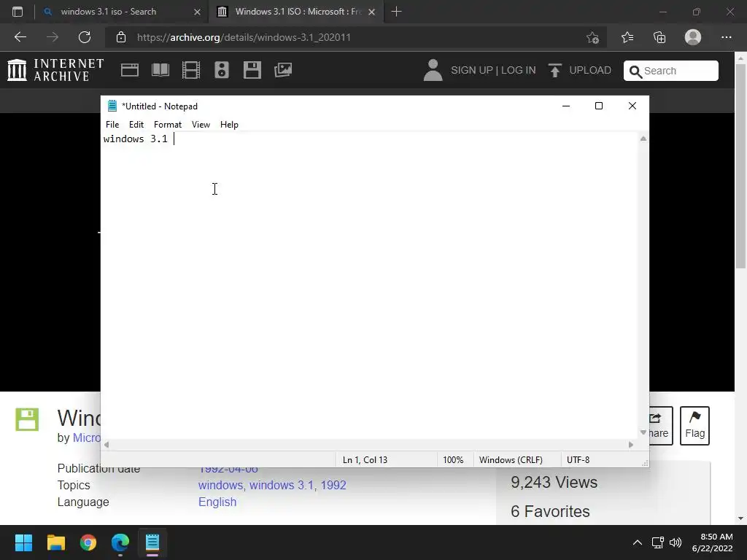Open Edge Collections icon

coord(659,37)
